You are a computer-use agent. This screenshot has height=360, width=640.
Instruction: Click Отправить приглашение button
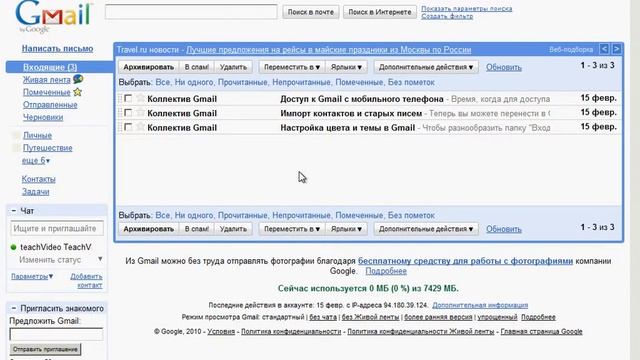[x=45, y=349]
